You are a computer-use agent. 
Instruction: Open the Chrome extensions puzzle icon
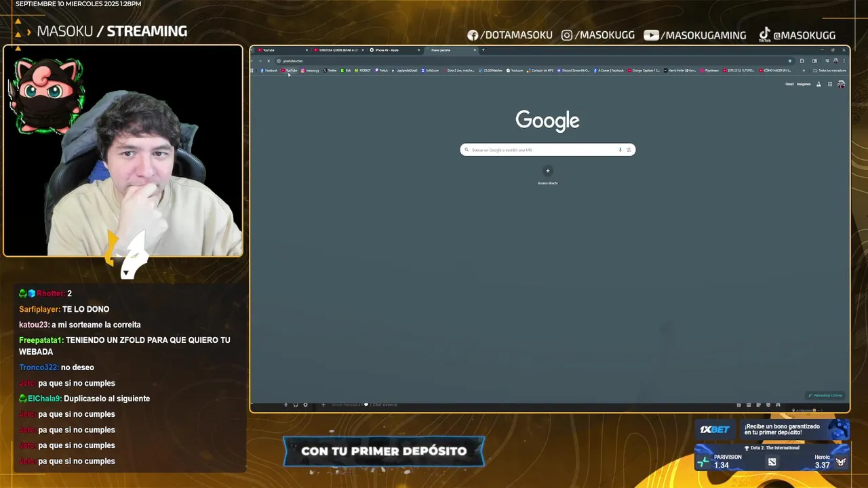(x=802, y=61)
